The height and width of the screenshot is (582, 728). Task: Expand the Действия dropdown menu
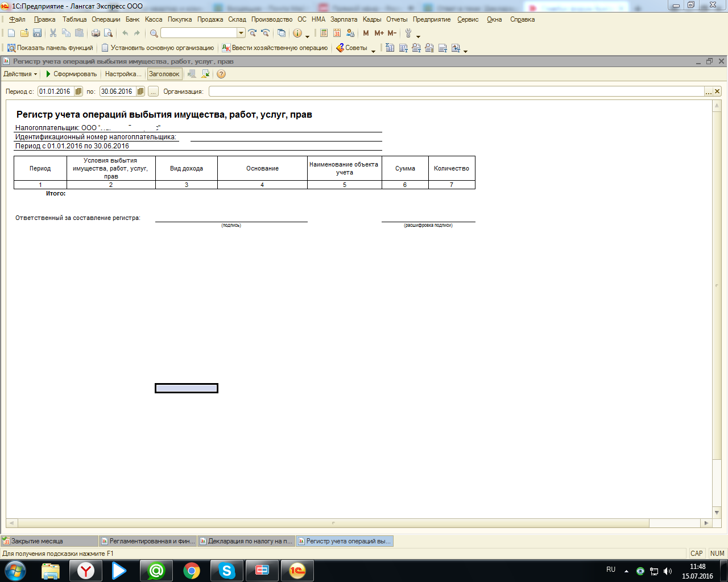point(20,74)
